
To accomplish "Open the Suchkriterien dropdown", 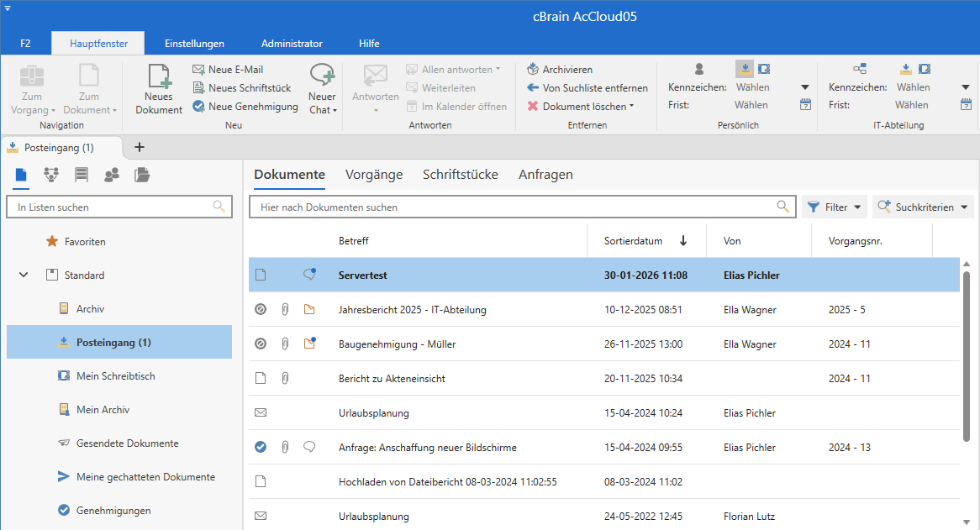I will [923, 207].
